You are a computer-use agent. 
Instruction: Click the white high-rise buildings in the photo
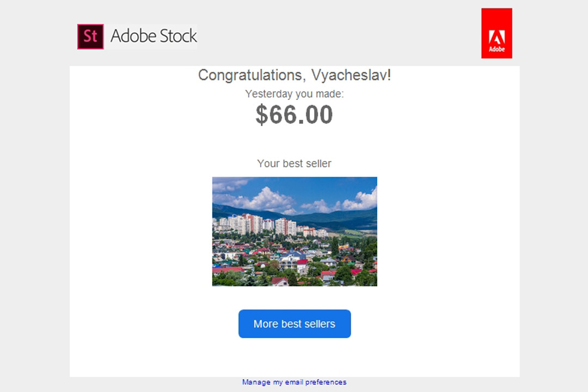click(x=259, y=224)
